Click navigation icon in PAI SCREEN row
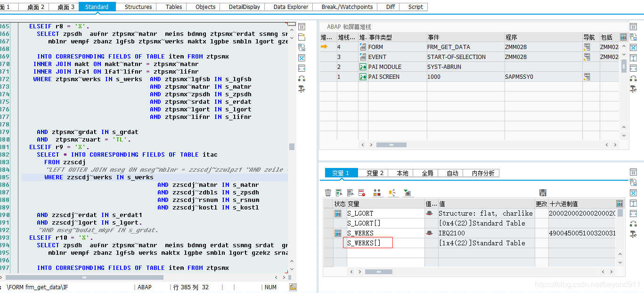Image resolution: width=644 pixels, height=293 pixels. (587, 76)
